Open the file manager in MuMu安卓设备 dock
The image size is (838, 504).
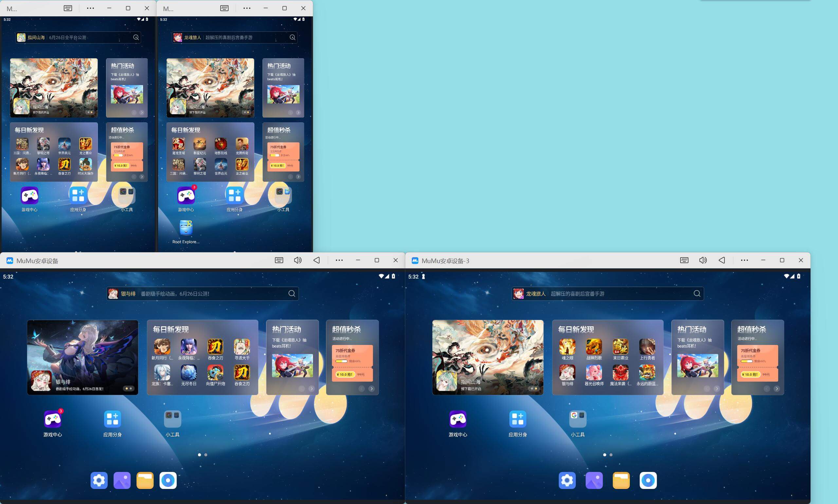[x=145, y=480]
